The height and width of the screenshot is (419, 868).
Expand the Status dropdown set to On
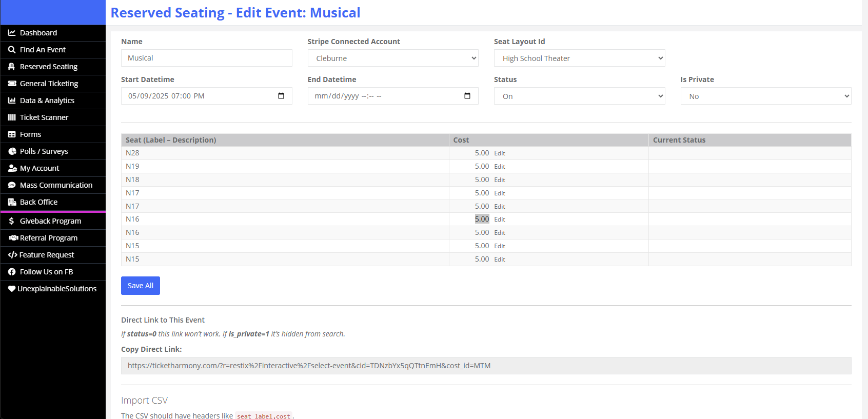(x=579, y=96)
